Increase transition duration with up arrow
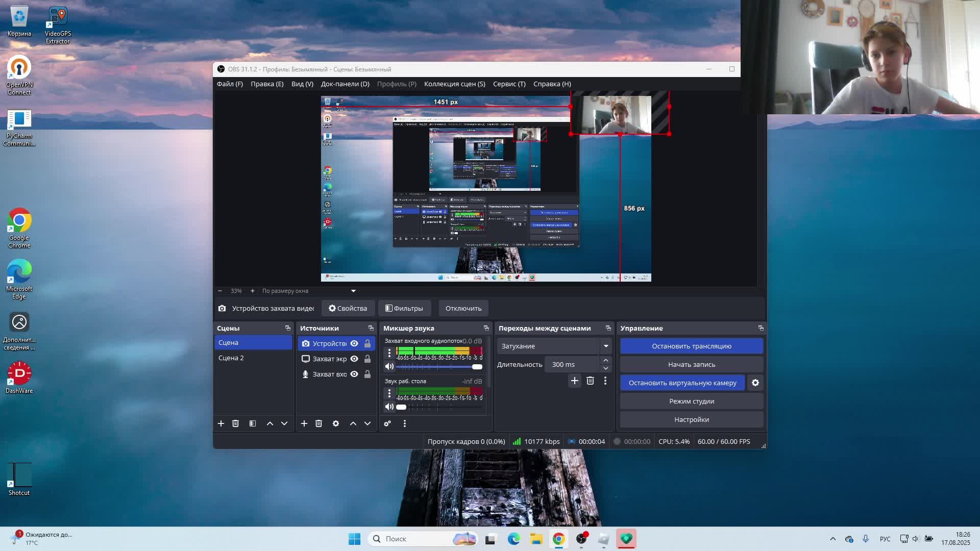980x551 pixels. tap(606, 360)
